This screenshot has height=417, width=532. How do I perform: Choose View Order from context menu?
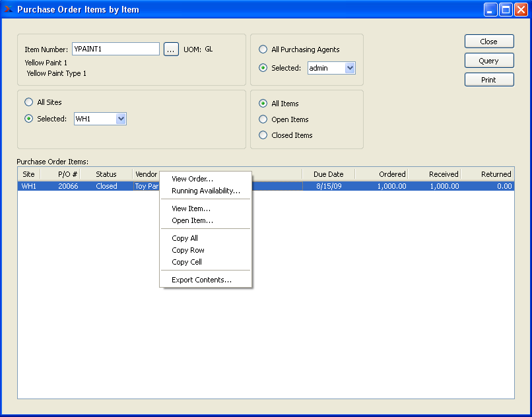(x=192, y=179)
